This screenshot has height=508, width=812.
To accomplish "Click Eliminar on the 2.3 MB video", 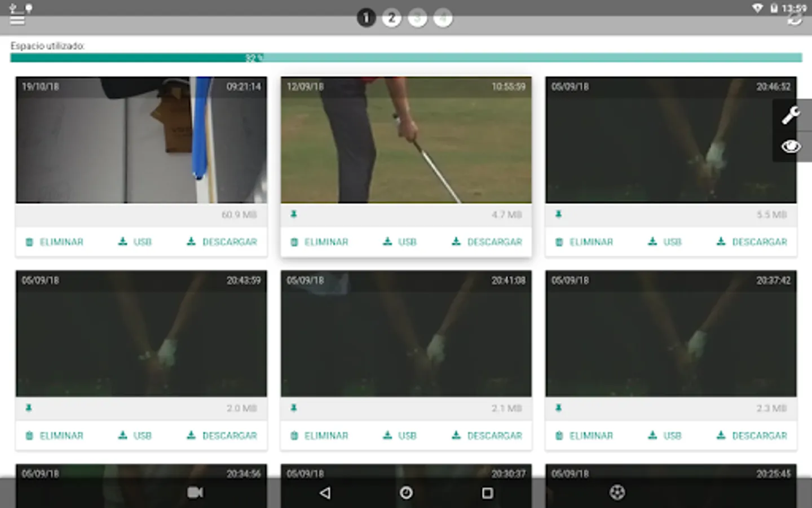I will click(x=584, y=436).
